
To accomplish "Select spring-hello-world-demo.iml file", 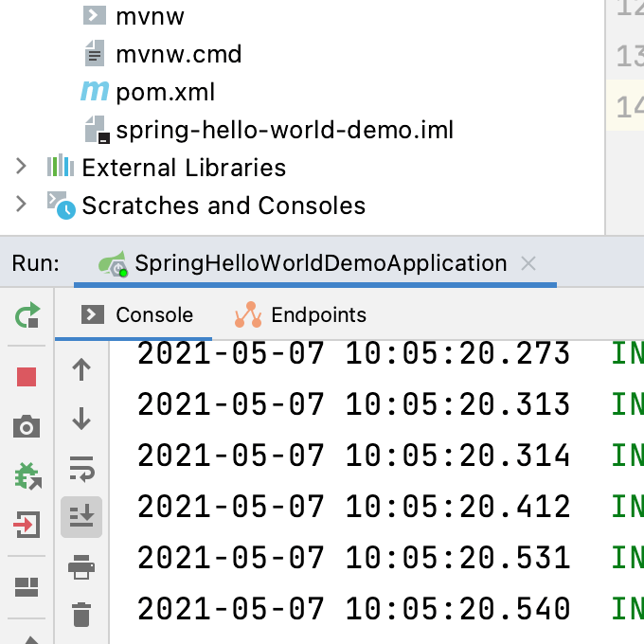I will tap(285, 130).
